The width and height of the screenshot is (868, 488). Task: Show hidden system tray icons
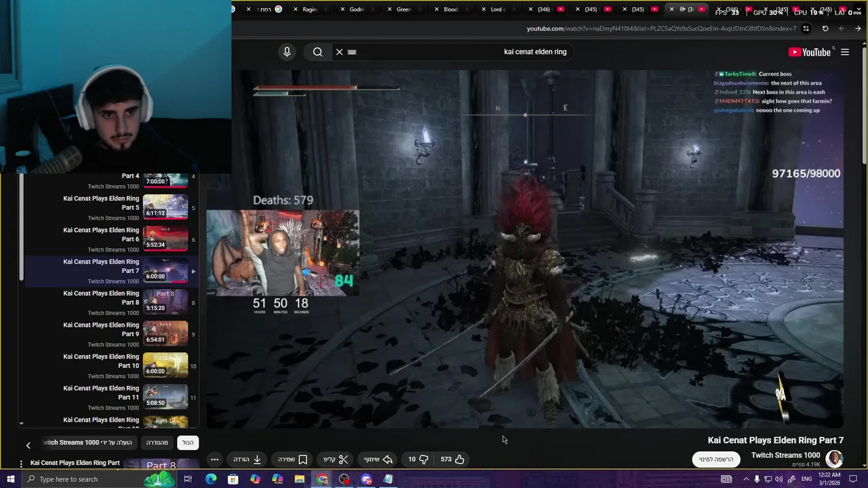tap(746, 479)
